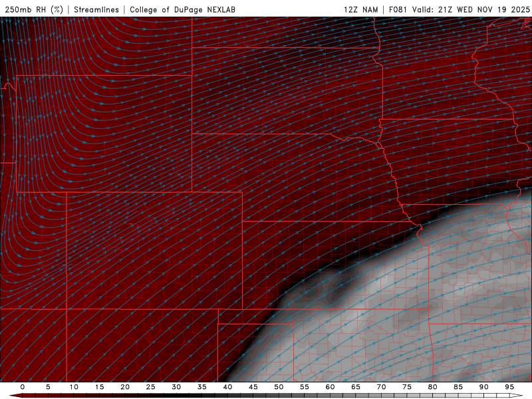Click the colorbar value 65
Viewport: 532px width, 399px height.
356,387
